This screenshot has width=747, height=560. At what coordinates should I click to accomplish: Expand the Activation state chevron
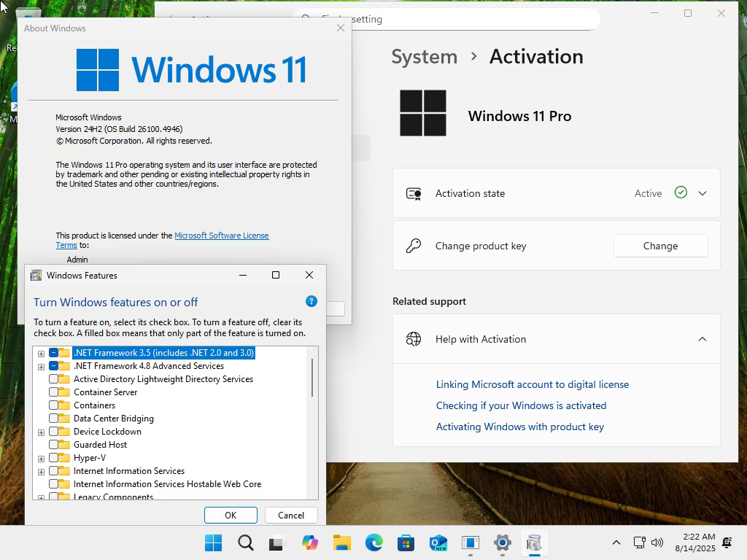(x=703, y=193)
